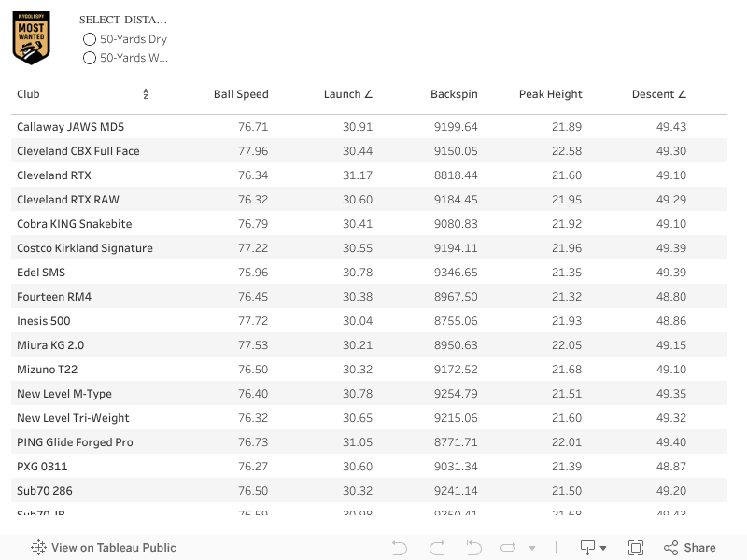Click Cleveland CBX Full Face ball speed 77.96
747x560 pixels.
(253, 151)
